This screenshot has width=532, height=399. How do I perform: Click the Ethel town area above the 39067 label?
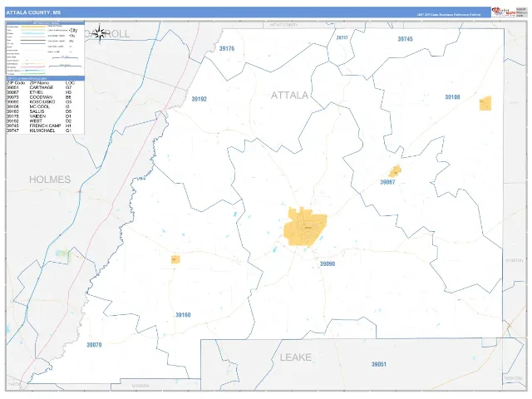395,171
